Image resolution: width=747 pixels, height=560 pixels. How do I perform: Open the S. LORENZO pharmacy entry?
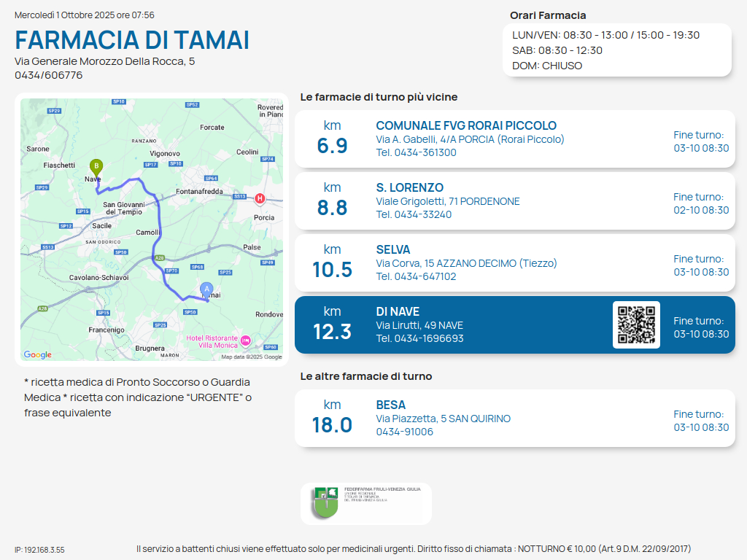409,187
